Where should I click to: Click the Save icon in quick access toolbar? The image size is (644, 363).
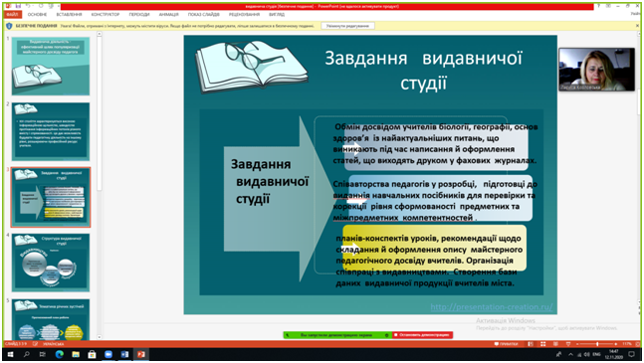pyautogui.click(x=18, y=6)
